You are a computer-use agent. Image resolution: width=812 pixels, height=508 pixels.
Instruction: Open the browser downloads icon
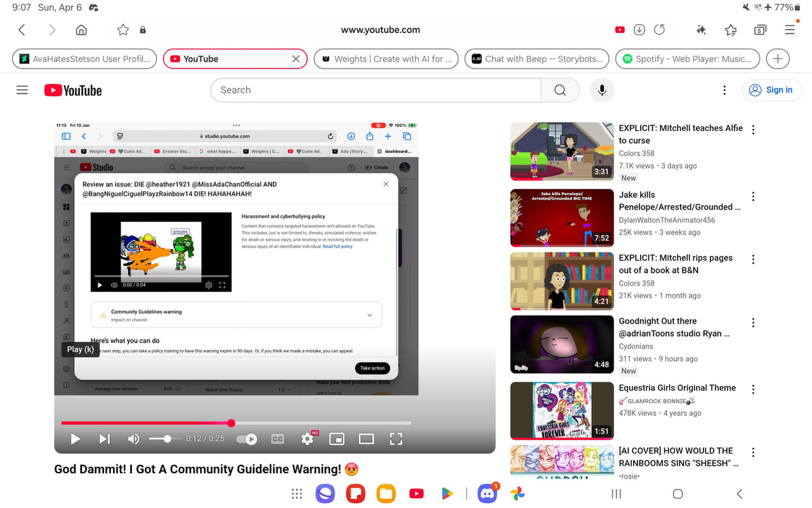pyautogui.click(x=639, y=30)
